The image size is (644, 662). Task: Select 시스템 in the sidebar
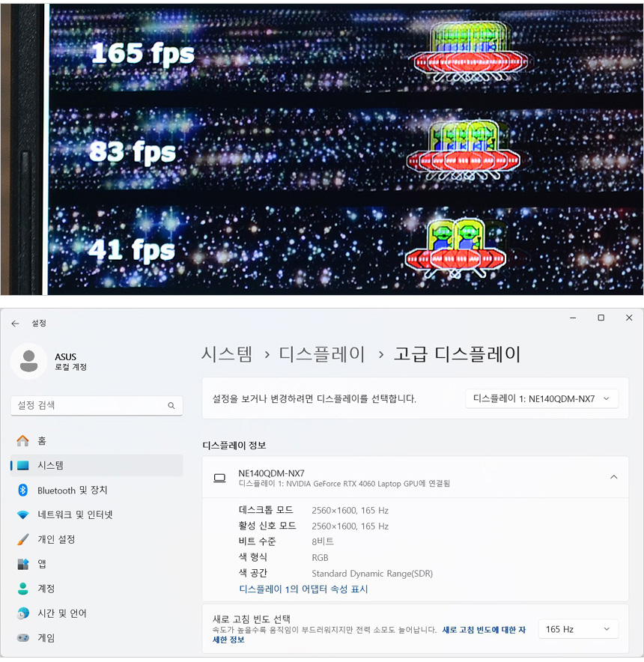(97, 465)
